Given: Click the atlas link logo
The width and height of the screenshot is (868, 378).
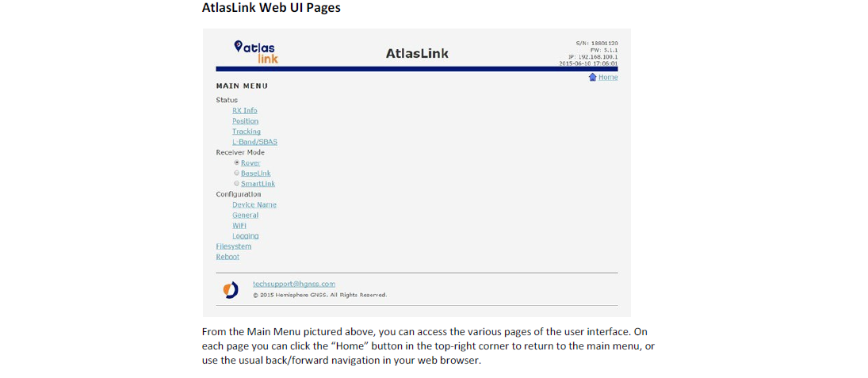Looking at the screenshot, I should pos(255,52).
